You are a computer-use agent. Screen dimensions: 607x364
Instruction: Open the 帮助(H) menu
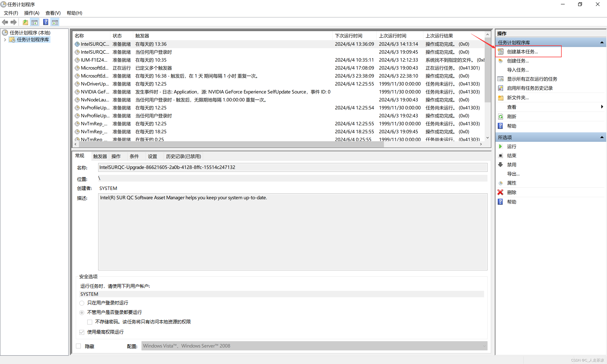(74, 13)
